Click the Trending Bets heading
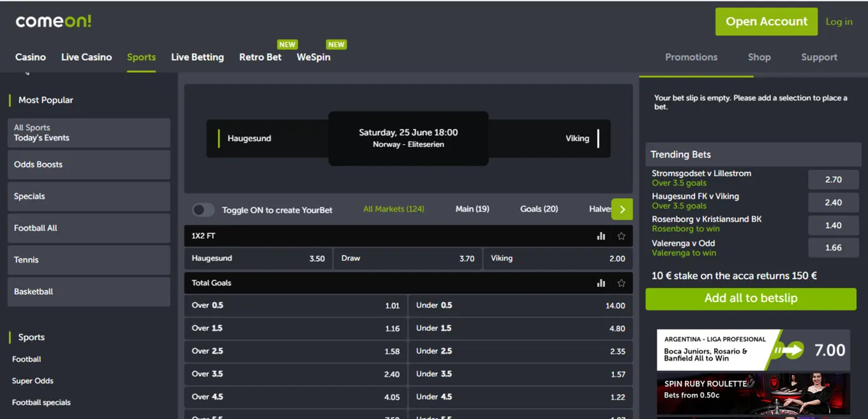The image size is (868, 419). tap(680, 155)
